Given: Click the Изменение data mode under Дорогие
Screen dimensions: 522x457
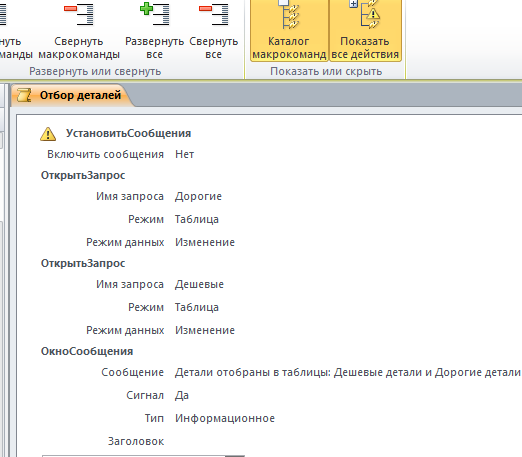Looking at the screenshot, I should coord(205,242).
